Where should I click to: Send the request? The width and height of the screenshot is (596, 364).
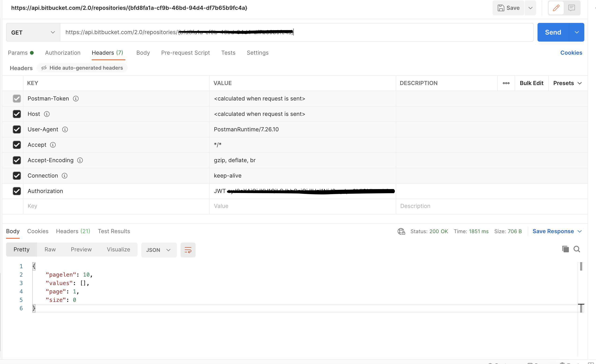[x=553, y=32]
